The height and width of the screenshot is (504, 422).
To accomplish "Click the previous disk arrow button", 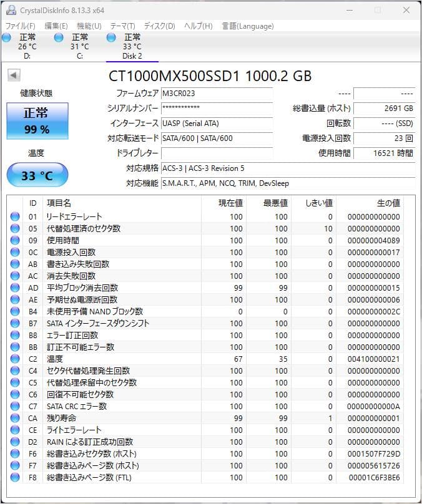I will 14,75.
